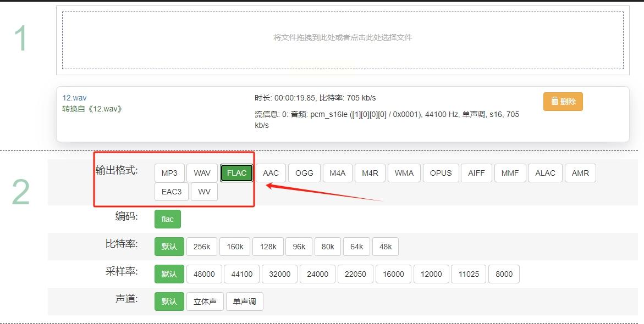Choose AIFF as output format
Screen dimensions: 644x324
click(x=476, y=173)
